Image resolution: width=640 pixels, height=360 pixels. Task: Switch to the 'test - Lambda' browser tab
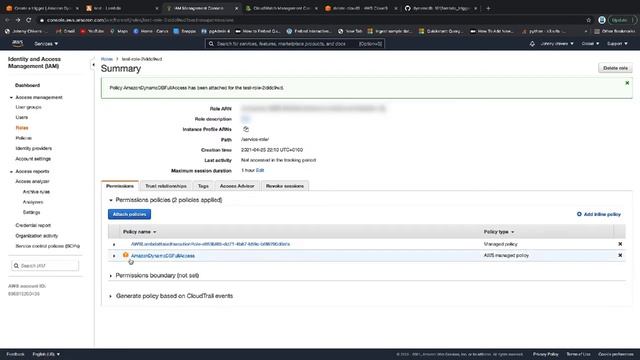coord(121,8)
